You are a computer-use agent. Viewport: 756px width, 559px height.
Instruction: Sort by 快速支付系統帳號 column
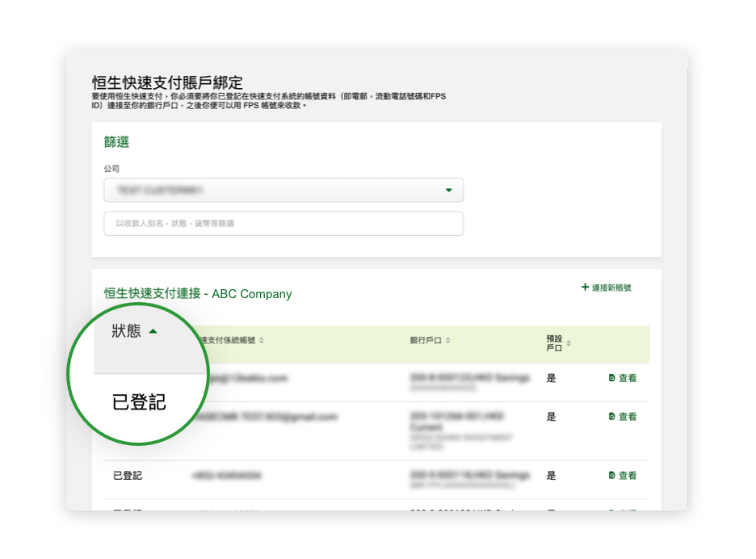[x=230, y=341]
